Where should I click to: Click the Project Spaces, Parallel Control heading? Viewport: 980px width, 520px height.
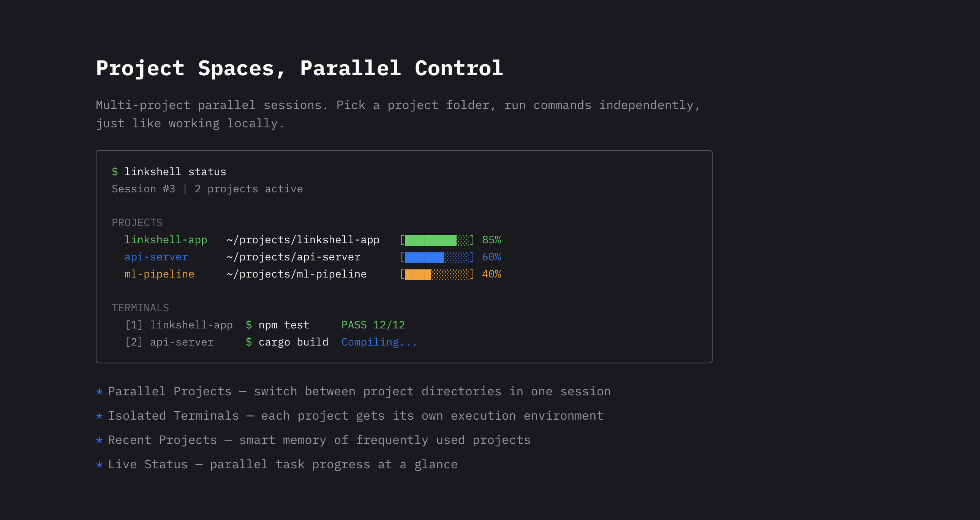(299, 68)
